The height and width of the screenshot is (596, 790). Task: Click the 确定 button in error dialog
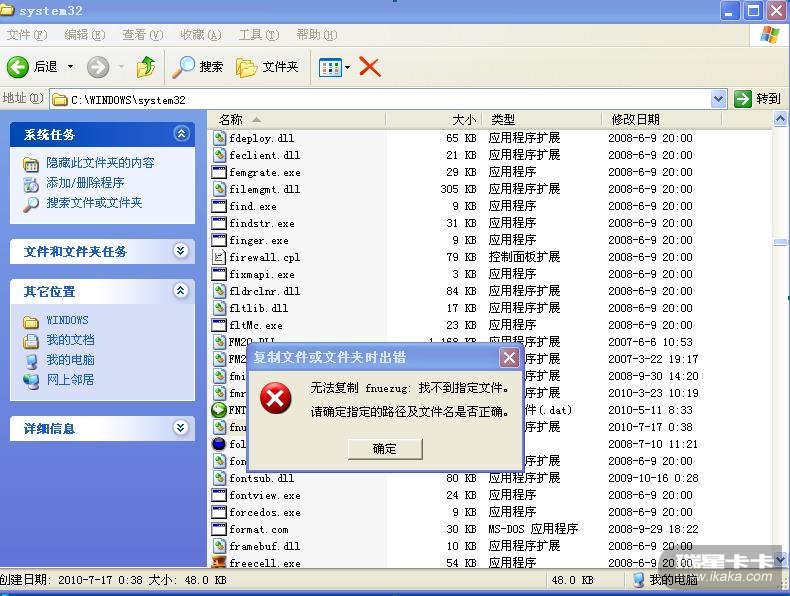tap(385, 448)
